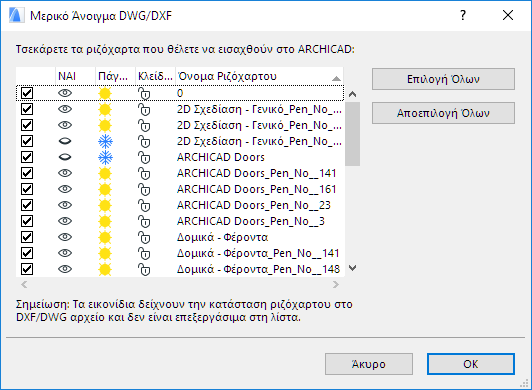This screenshot has width=532, height=390.
Task: Click the vertical scrollbar thumb of layer list
Action: click(x=353, y=134)
